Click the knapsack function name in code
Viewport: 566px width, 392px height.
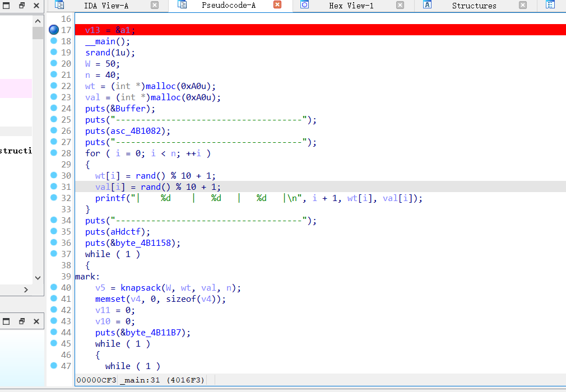point(139,288)
